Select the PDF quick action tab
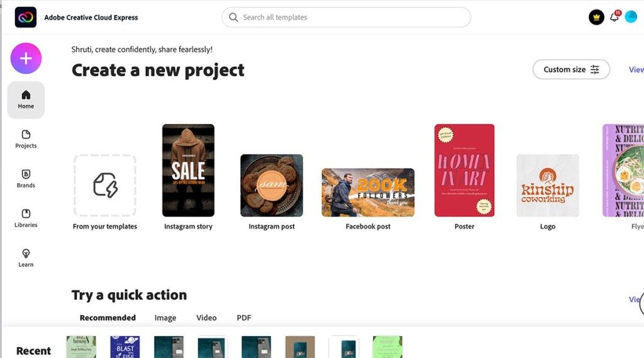Screen dimensions: 644x358 [244, 318]
